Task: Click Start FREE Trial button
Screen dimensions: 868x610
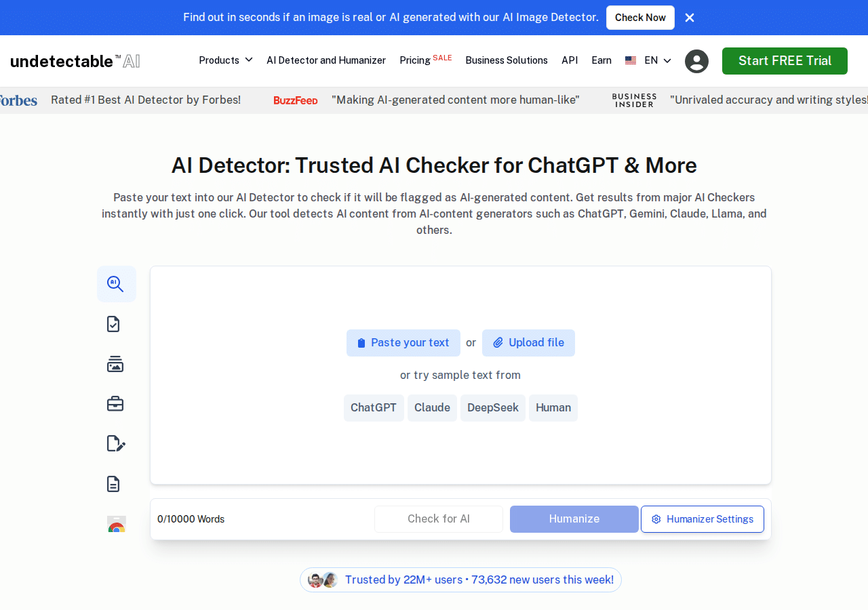Action: (x=785, y=61)
